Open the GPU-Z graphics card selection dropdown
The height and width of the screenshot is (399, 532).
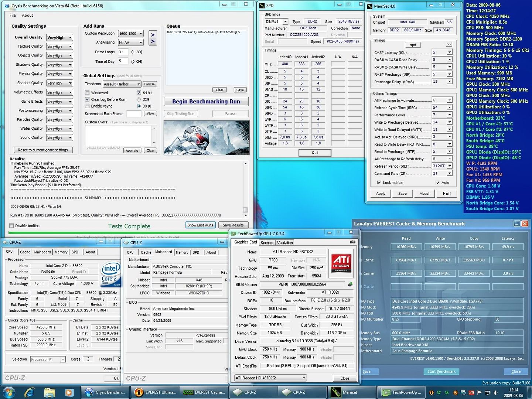270,378
